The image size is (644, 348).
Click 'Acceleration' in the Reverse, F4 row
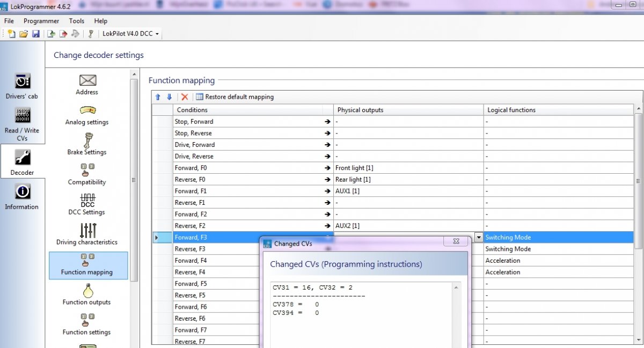click(x=503, y=272)
